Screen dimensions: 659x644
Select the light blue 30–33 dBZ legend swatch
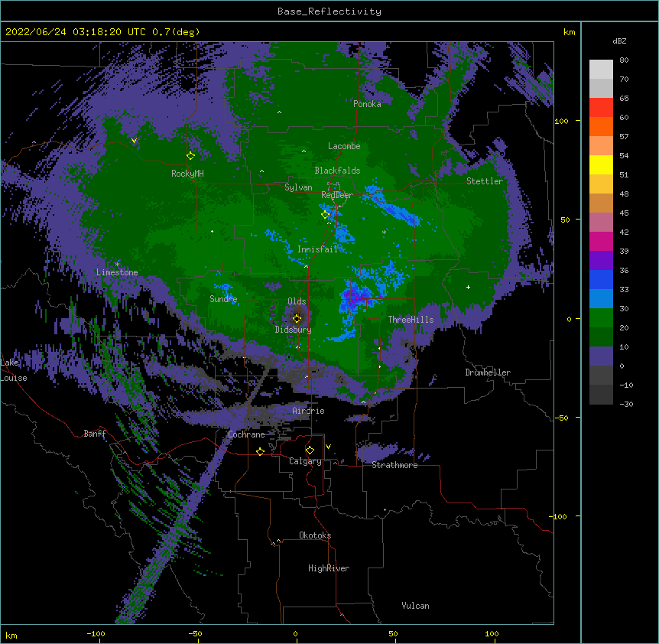click(x=601, y=299)
